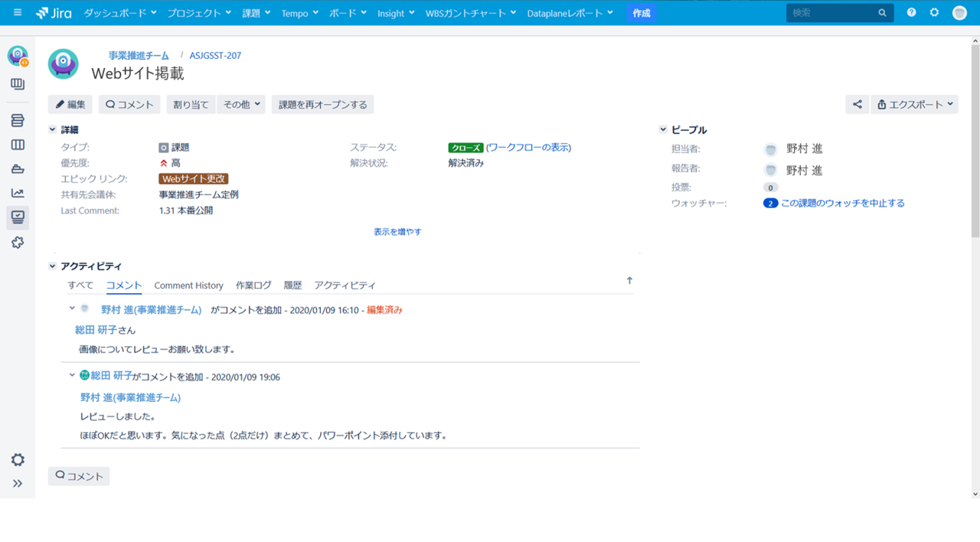Collapse the ピープル section
The width and height of the screenshot is (980, 542).
[x=664, y=130]
